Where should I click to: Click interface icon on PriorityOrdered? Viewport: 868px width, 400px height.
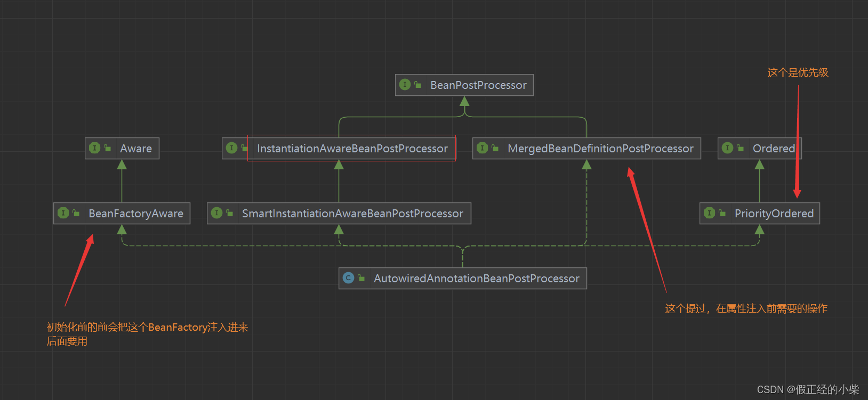click(709, 213)
